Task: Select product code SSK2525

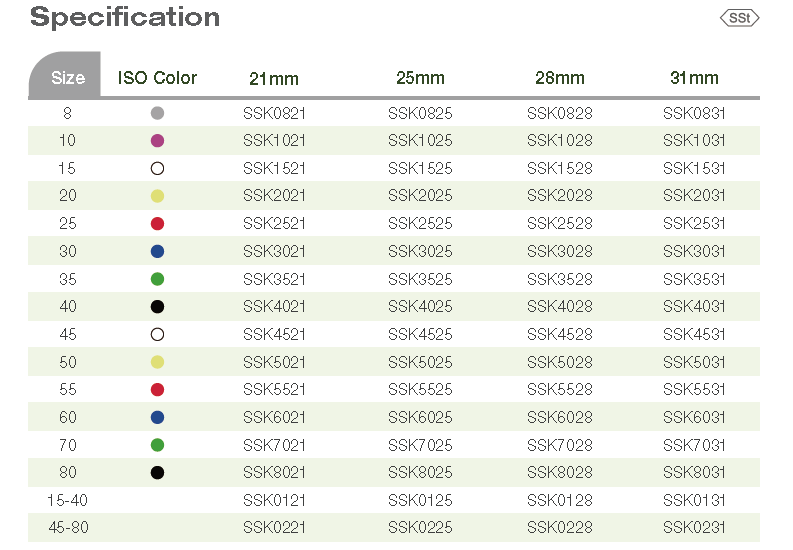Action: 420,223
